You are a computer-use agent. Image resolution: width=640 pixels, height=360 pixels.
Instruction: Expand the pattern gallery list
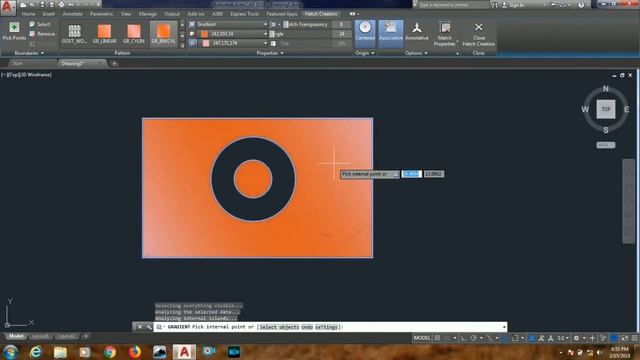182,46
